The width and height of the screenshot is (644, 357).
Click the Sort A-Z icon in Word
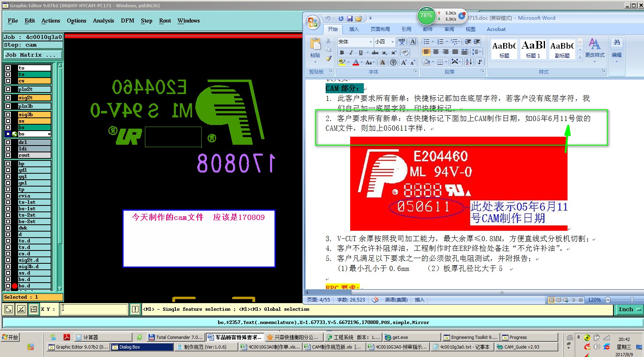point(469,62)
